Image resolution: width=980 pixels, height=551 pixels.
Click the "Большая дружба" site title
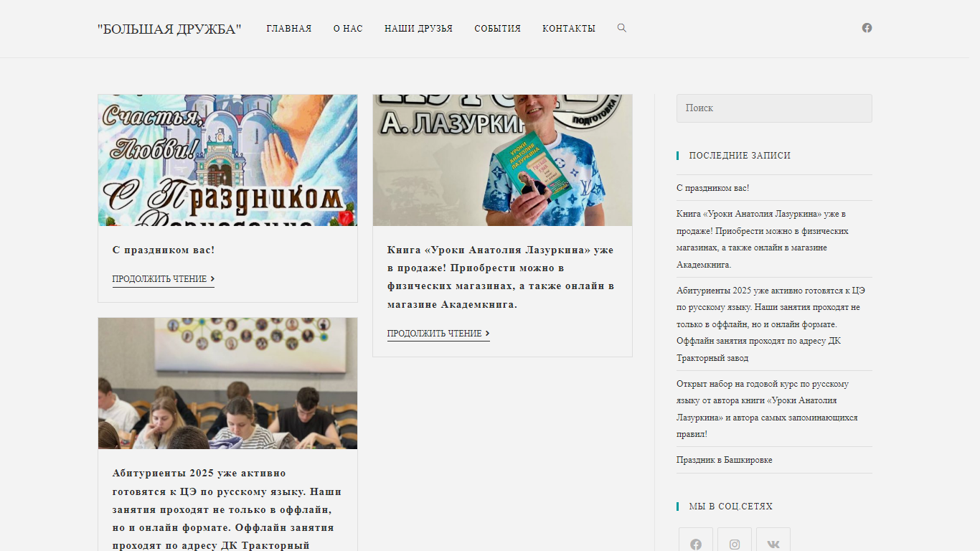[169, 29]
